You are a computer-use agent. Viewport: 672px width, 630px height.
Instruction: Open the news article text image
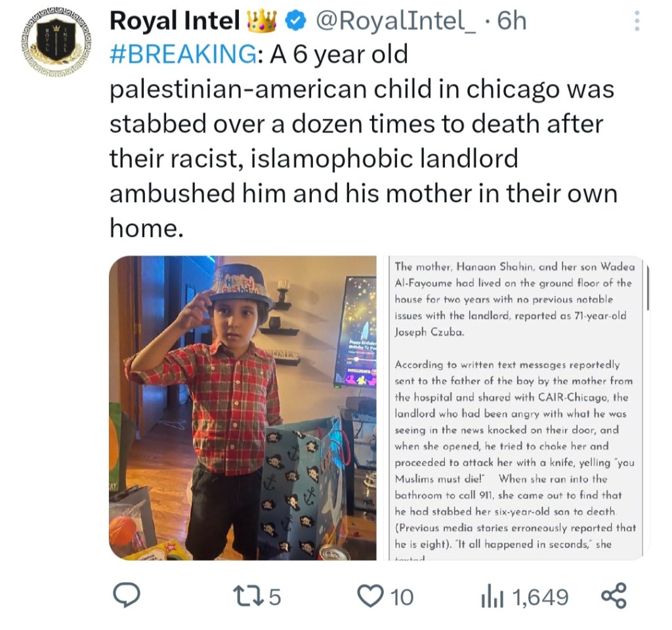pyautogui.click(x=514, y=408)
